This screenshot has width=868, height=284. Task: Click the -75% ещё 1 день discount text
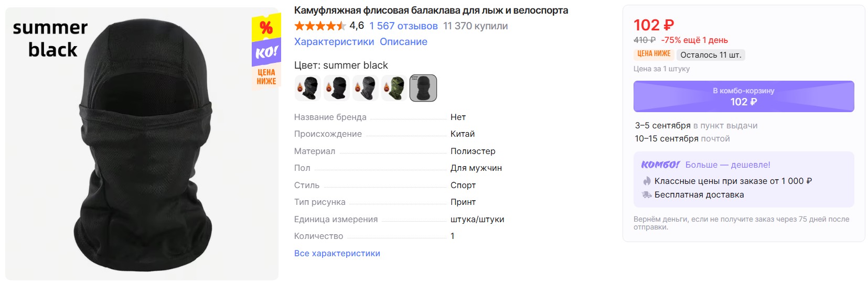[694, 40]
